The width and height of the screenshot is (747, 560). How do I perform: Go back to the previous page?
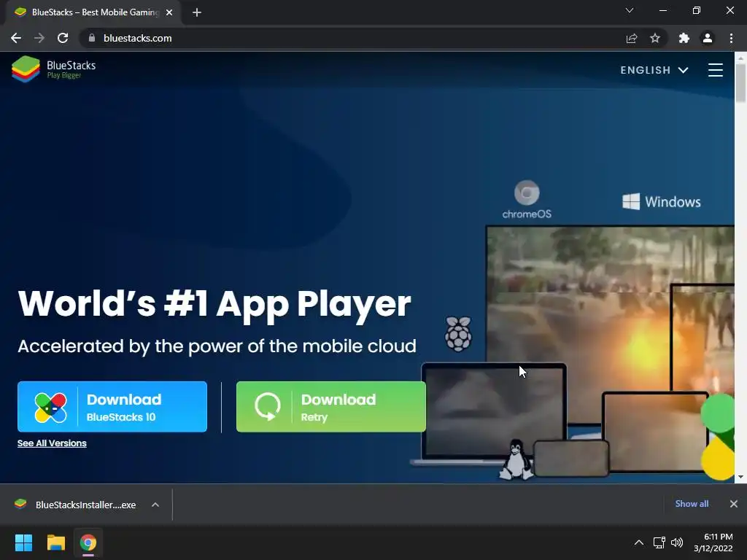point(16,38)
